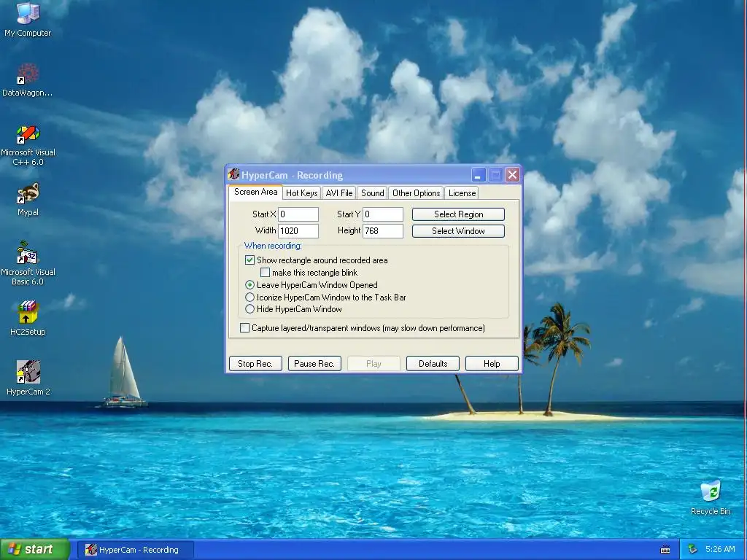Switch to the Hot Keys tab
This screenshot has width=747, height=560.
tap(301, 192)
